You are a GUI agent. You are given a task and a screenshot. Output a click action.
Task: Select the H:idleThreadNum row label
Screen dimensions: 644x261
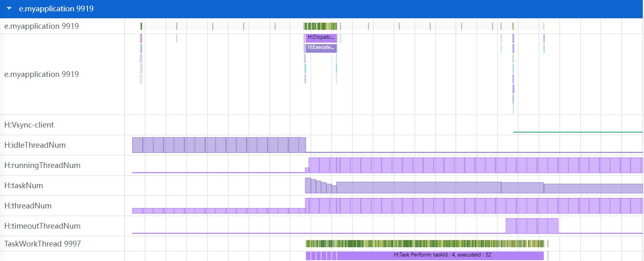[x=35, y=145]
